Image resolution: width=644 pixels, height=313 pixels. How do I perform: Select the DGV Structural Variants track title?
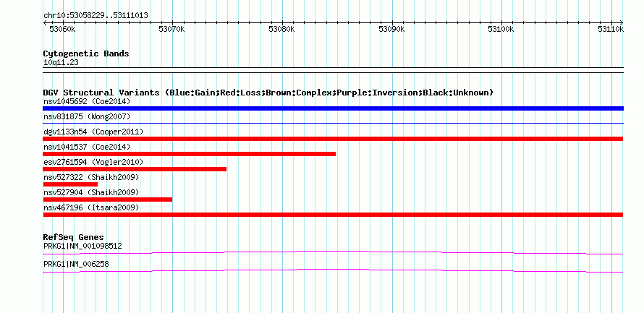click(x=268, y=93)
